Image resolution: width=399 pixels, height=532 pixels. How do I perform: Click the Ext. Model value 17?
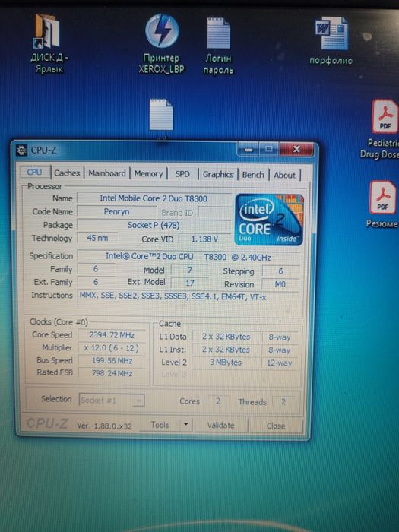(x=190, y=283)
